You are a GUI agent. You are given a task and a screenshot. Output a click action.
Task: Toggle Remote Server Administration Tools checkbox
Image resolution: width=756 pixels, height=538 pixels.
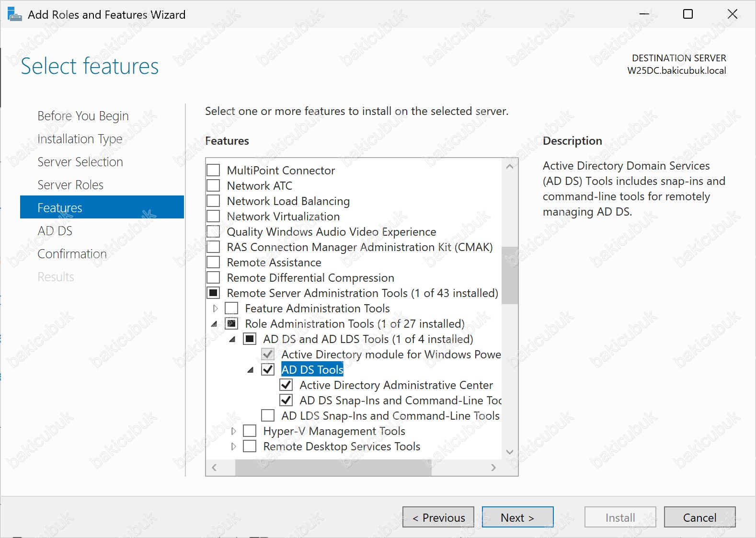[x=213, y=293]
